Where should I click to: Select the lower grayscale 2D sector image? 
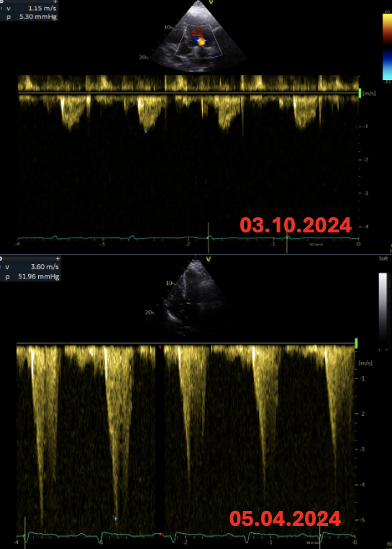191,298
